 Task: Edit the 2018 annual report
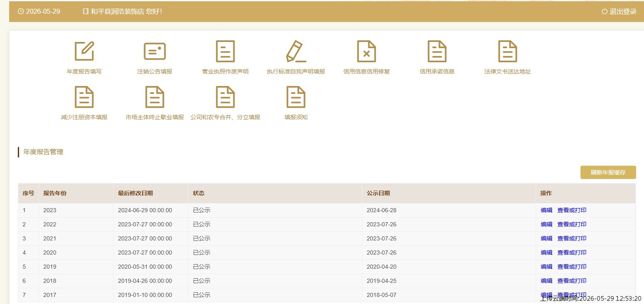click(x=546, y=281)
